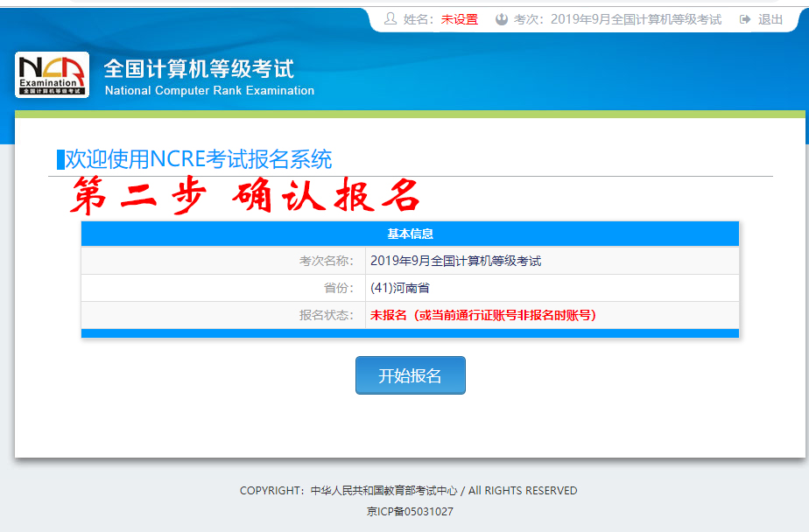The height and width of the screenshot is (532, 809).
Task: Click the (41)河南省 province value
Action: (x=400, y=288)
